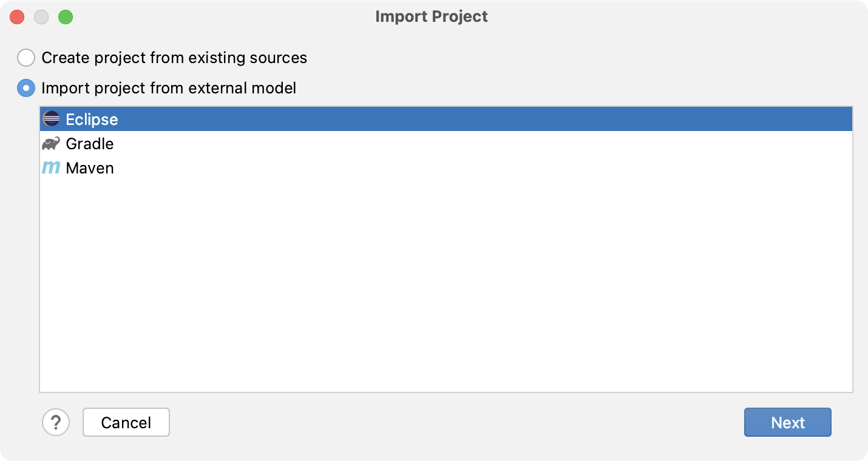This screenshot has width=868, height=461.
Task: Choose Eclipse in the model list
Action: point(446,119)
